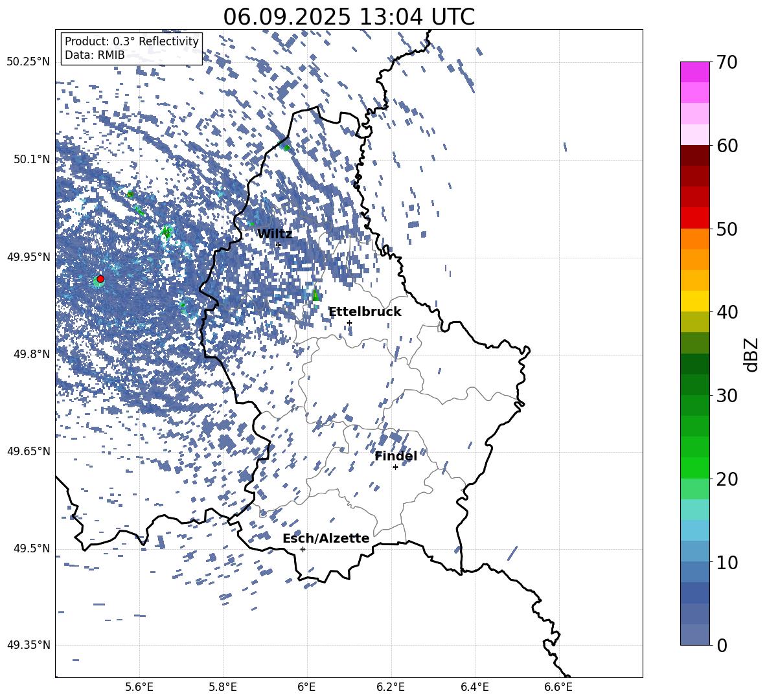This screenshot has width=767, height=700.
Task: Click the yellow colorbar segment at 40
Action: pos(694,301)
